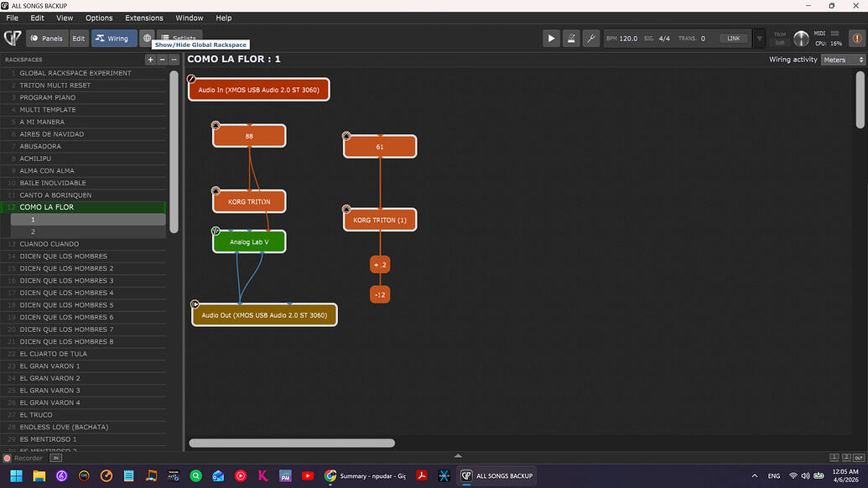868x488 pixels.
Task: Switch to Wiring view
Action: point(113,39)
